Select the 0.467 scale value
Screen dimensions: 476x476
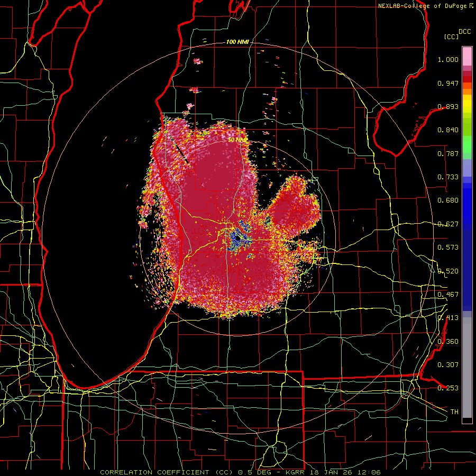click(448, 295)
